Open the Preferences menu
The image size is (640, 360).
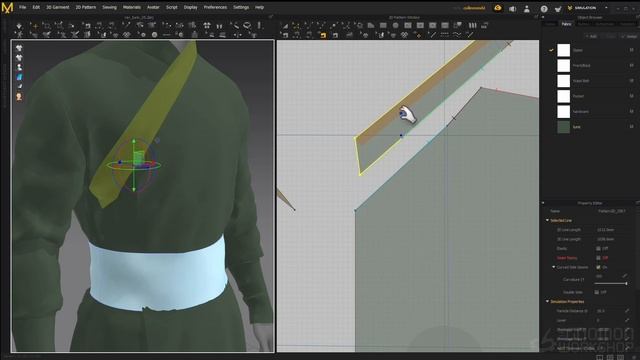(215, 7)
